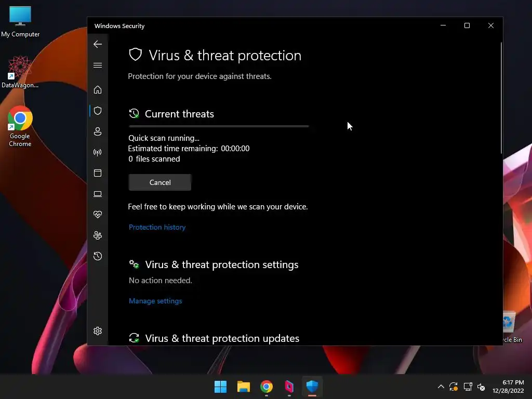The height and width of the screenshot is (399, 532).
Task: Open Protection history clock icon in sidebar
Action: [98, 256]
